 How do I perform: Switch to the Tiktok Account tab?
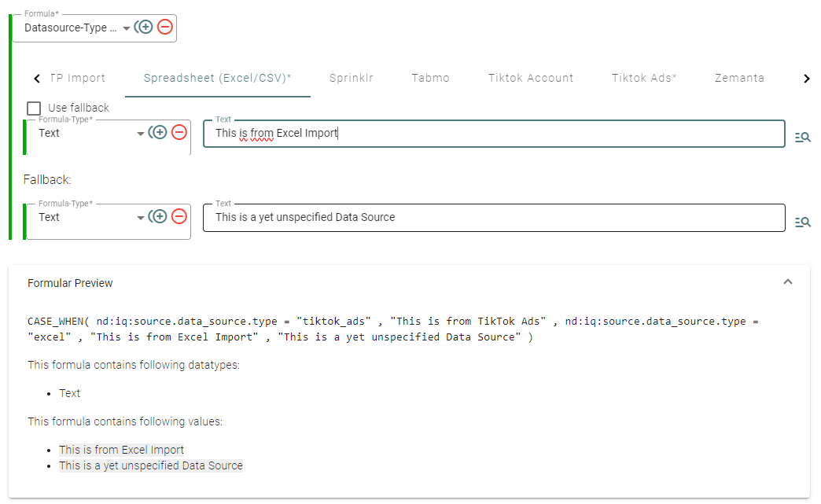pos(531,78)
